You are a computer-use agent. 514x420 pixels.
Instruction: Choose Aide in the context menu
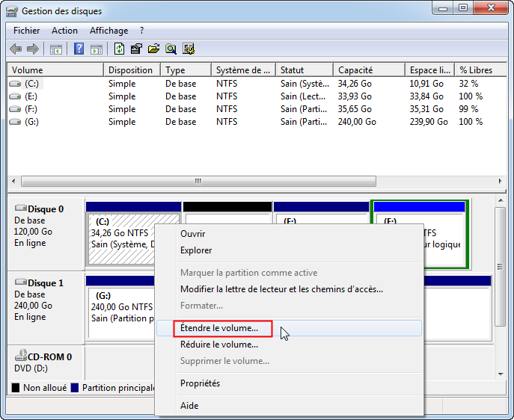tap(290, 406)
